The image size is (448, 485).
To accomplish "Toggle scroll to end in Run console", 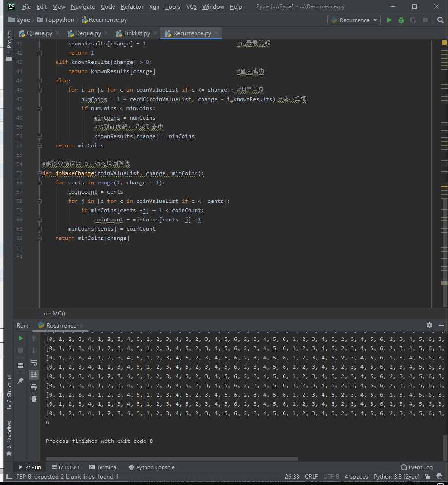I will click(34, 375).
